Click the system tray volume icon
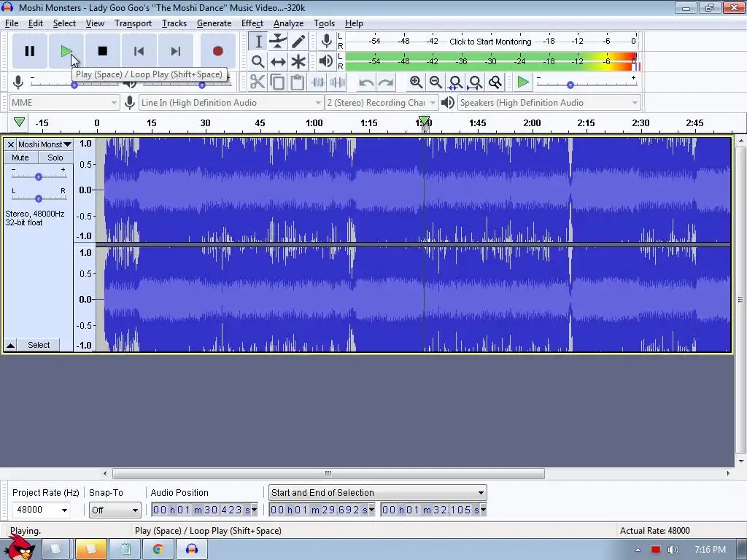The image size is (747, 560). tap(673, 550)
